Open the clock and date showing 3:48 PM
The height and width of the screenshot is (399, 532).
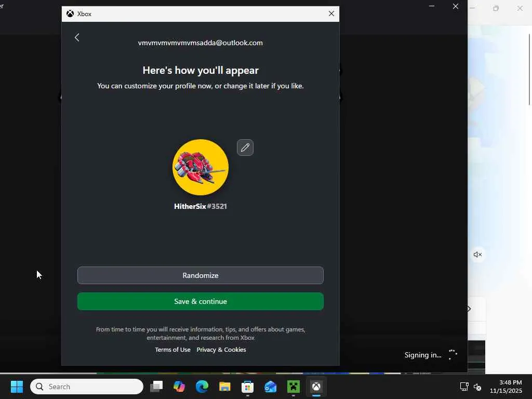pos(506,387)
